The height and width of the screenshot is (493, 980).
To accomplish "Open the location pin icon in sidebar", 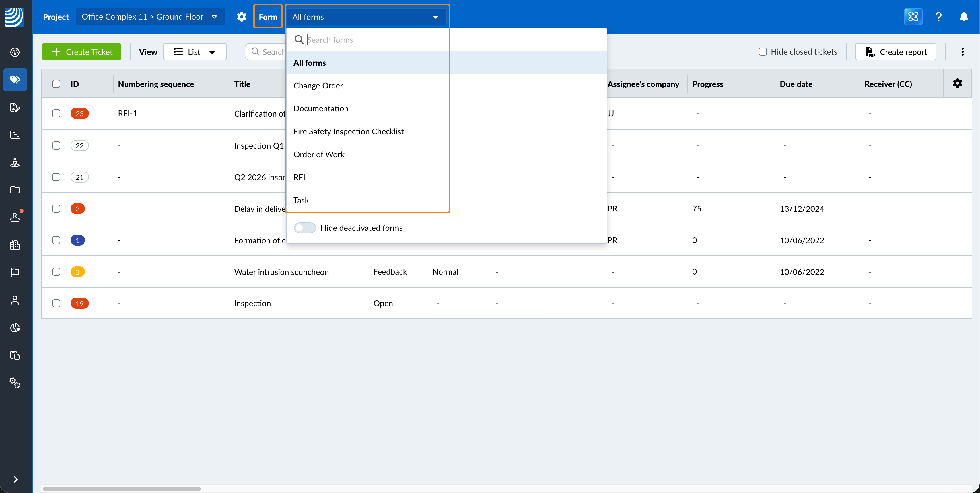I will (15, 162).
